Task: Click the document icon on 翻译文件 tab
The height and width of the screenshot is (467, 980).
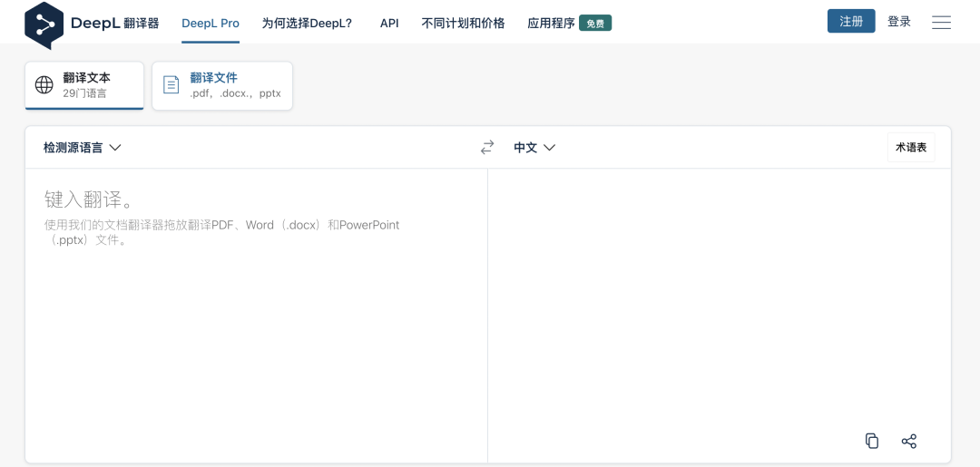Action: click(171, 85)
